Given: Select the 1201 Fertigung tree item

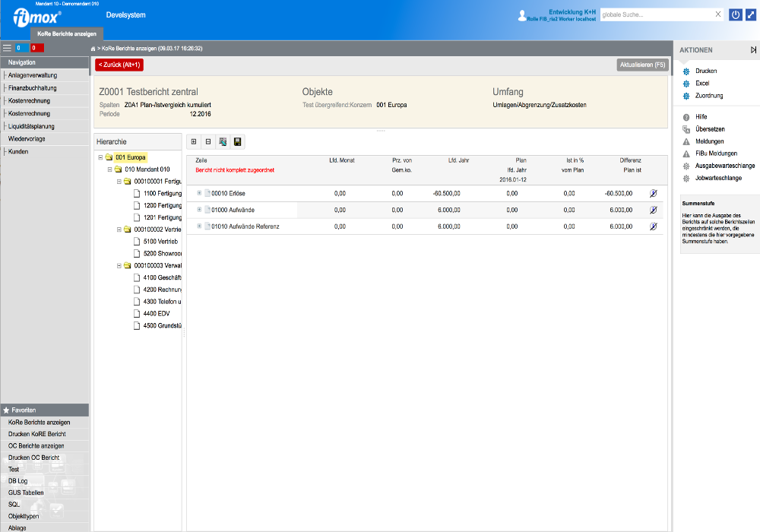Looking at the screenshot, I should click(x=163, y=217).
